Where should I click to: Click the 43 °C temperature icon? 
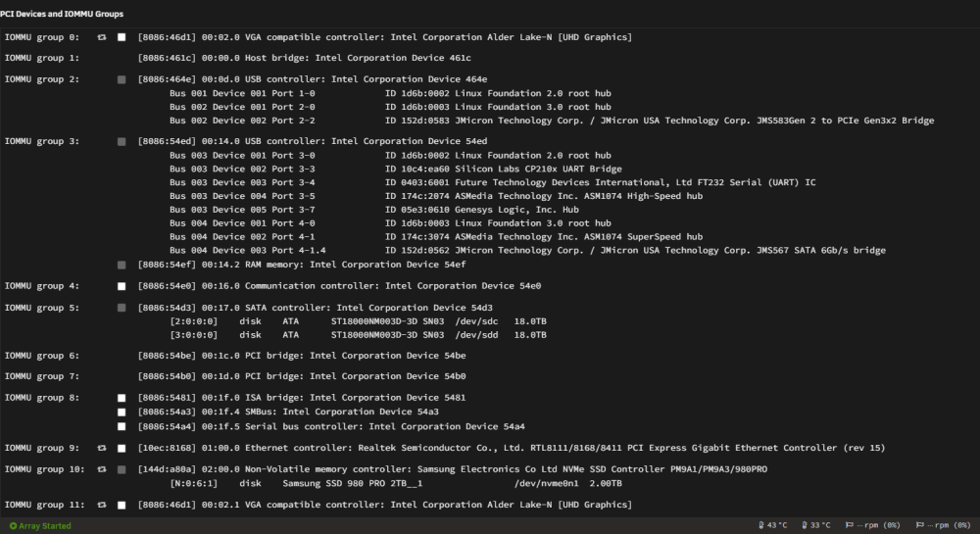pyautogui.click(x=761, y=525)
